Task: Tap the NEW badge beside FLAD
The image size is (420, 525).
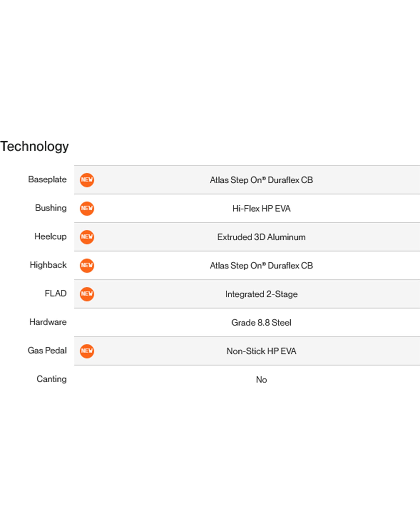Action: (87, 294)
